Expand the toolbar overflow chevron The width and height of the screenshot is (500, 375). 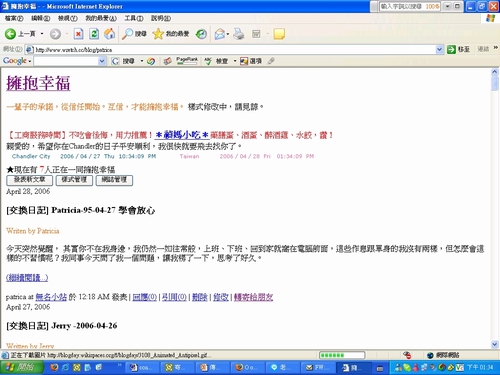[x=496, y=48]
